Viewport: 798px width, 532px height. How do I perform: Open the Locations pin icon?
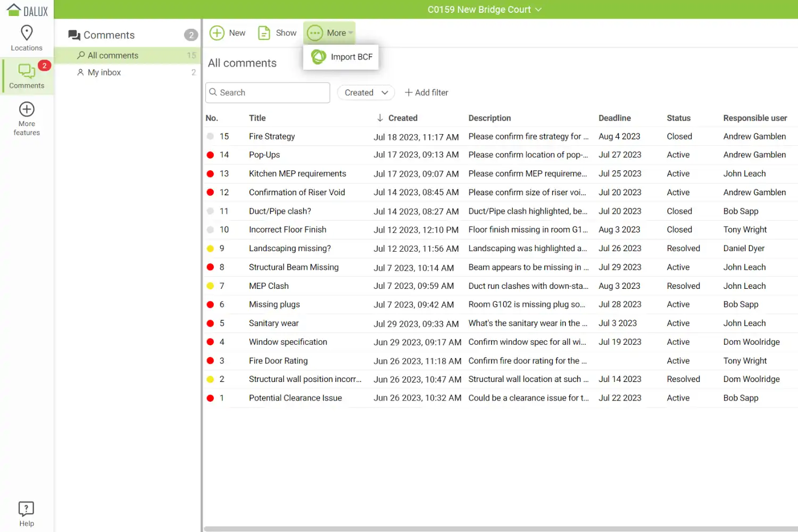click(27, 33)
